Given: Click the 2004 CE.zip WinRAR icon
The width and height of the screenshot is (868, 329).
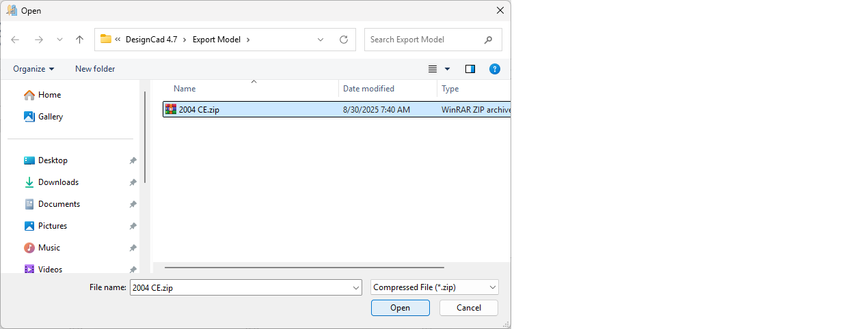Looking at the screenshot, I should tap(171, 109).
